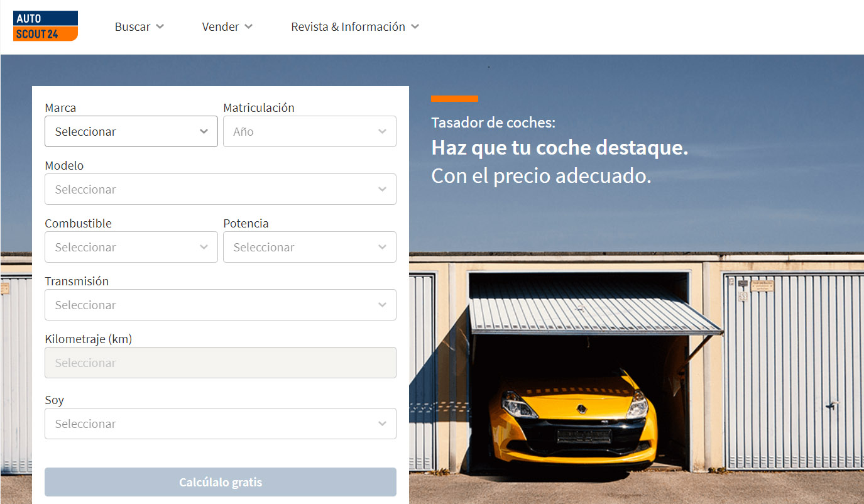Open the Vender menu
The height and width of the screenshot is (504, 864).
[221, 27]
